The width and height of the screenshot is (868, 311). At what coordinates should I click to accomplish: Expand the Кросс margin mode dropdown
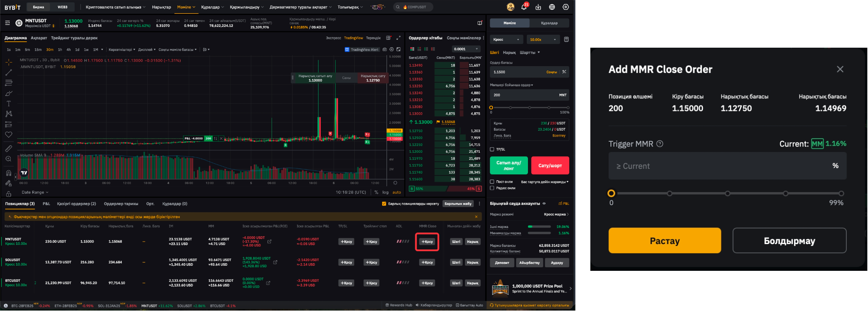(x=506, y=39)
